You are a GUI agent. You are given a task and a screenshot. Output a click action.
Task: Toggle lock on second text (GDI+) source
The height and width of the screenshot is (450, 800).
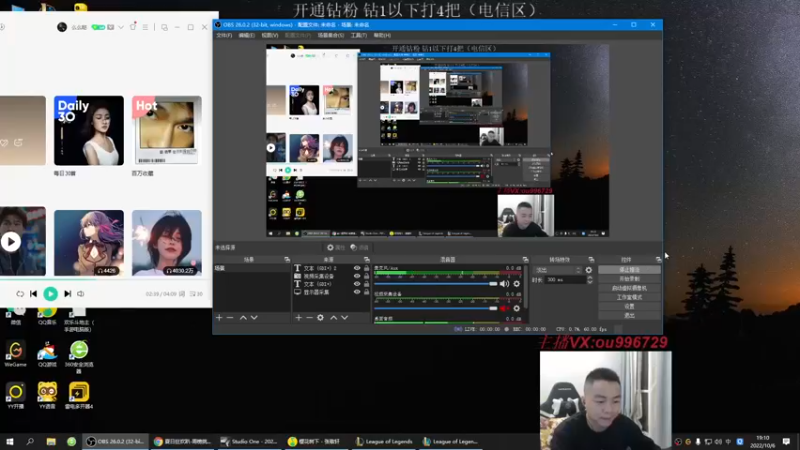click(366, 284)
